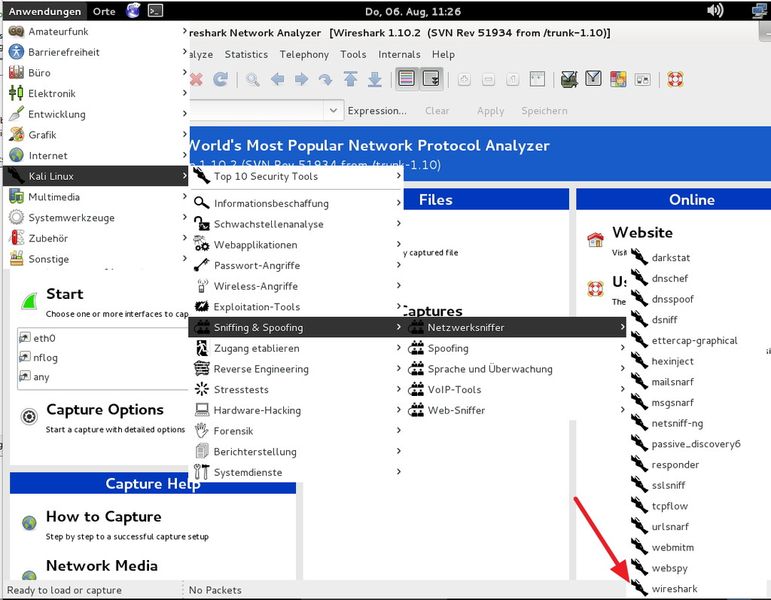
Task: Click the clock showing Do, 06. Aug
Action: click(413, 11)
